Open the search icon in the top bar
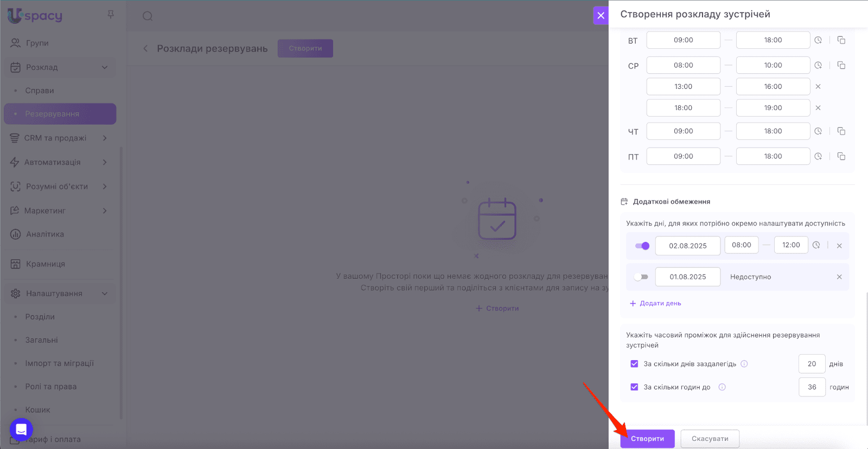Screen dimensions: 868x449 pyautogui.click(x=148, y=16)
